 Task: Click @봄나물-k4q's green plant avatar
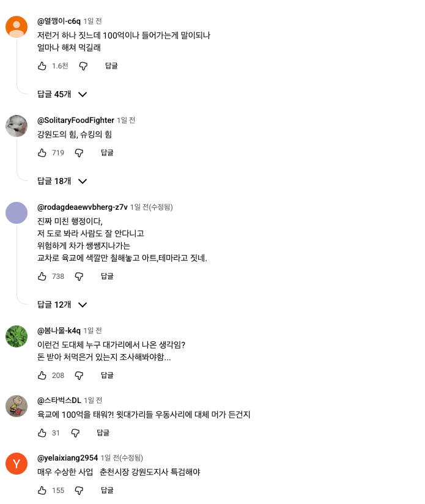pos(17,336)
